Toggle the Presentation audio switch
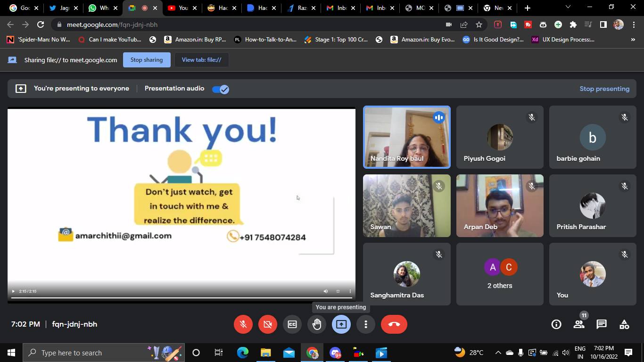644x362 pixels. click(220, 89)
